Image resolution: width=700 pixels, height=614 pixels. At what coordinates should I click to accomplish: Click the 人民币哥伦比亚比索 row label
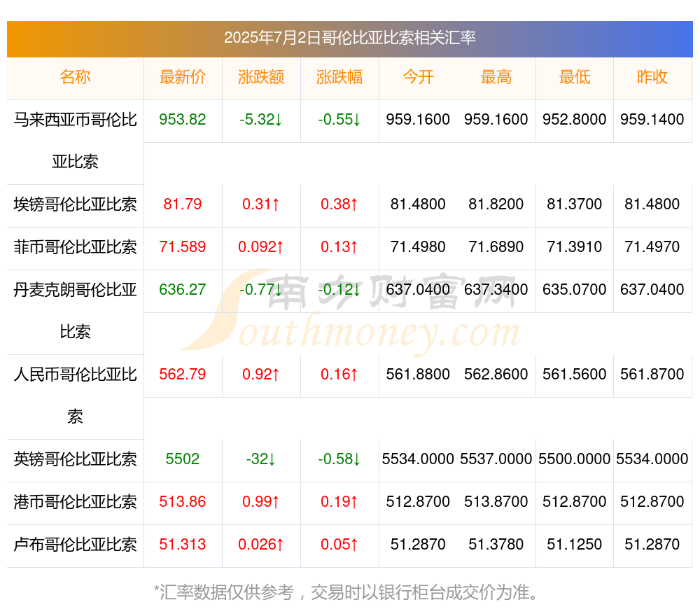click(74, 396)
